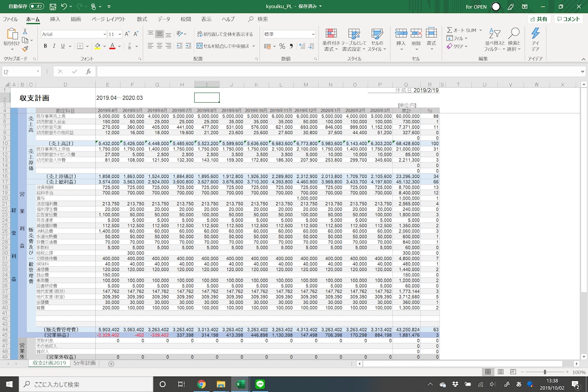Click the percent style icon
This screenshot has width=588, height=392.
[x=282, y=46]
